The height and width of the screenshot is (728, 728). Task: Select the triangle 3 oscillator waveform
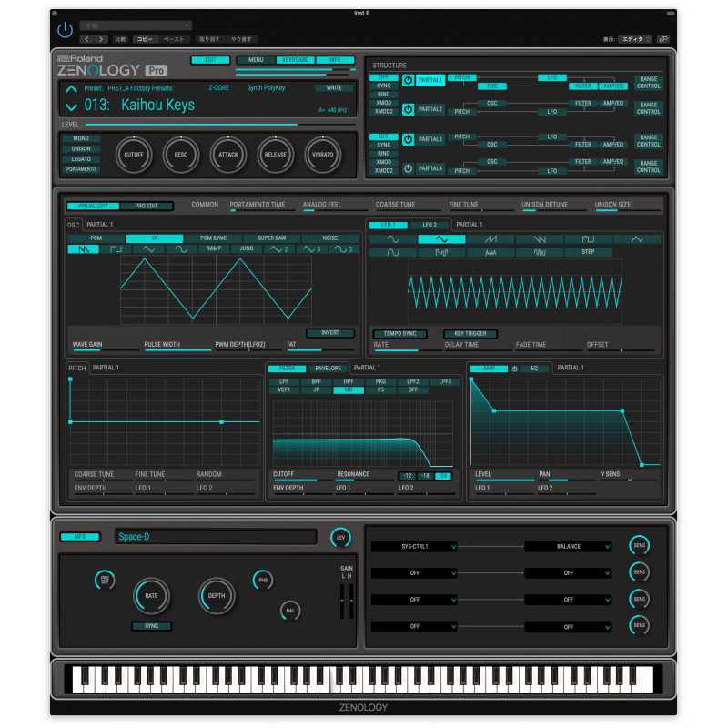pyautogui.click(x=311, y=249)
